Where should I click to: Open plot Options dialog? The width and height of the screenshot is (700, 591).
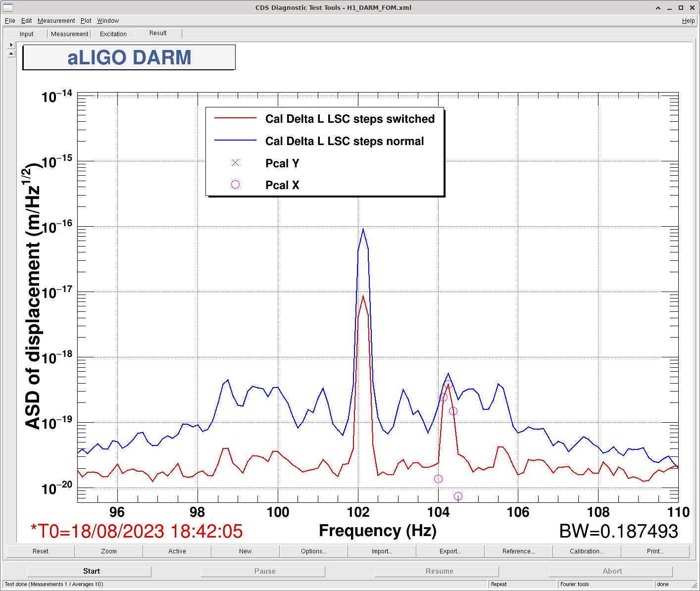(314, 551)
